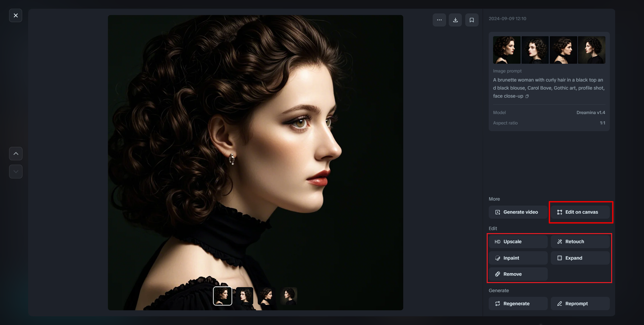Open third thumbnail in the info panel
The width and height of the screenshot is (644, 325).
pos(563,50)
